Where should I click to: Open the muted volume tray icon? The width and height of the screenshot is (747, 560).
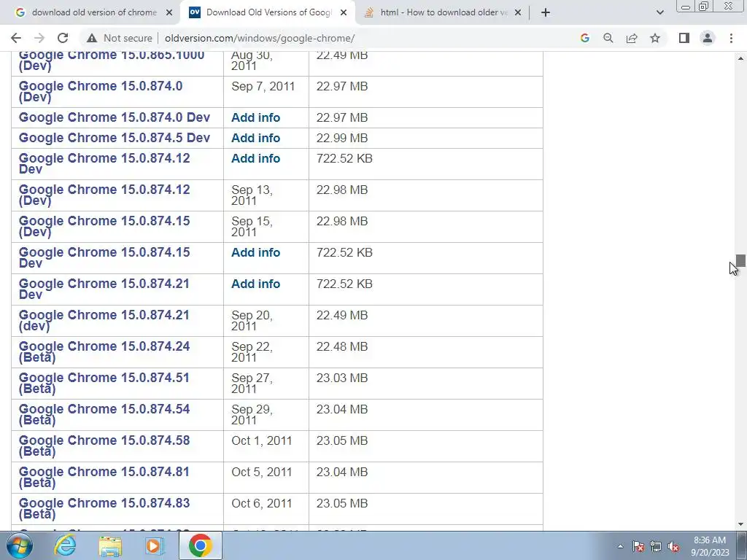pyautogui.click(x=673, y=547)
